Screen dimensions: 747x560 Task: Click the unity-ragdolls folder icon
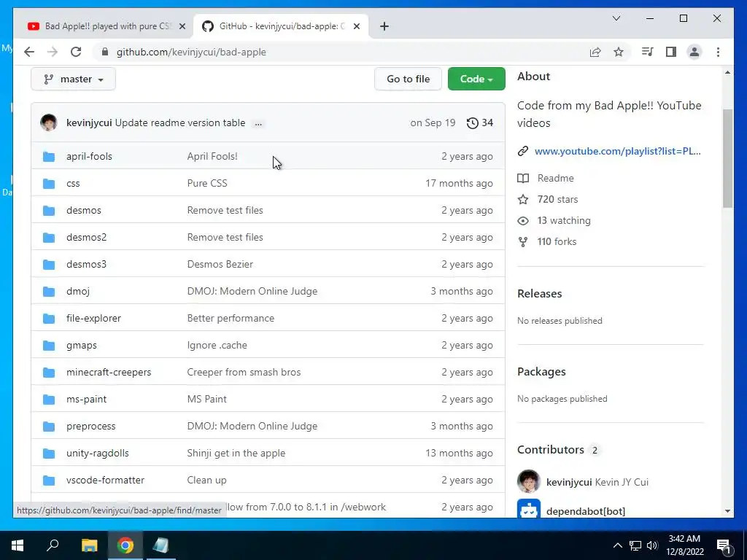[49, 454]
